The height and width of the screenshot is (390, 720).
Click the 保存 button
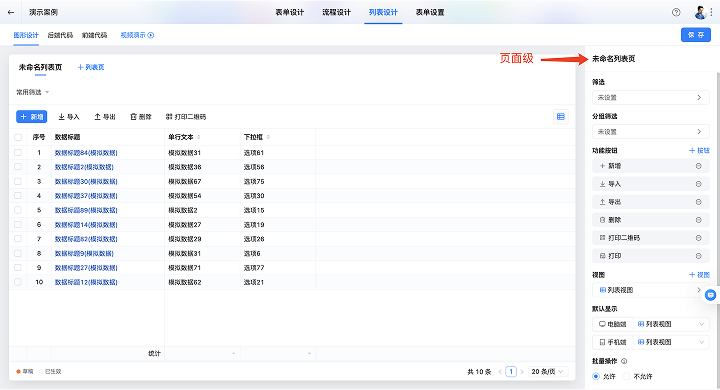click(696, 35)
